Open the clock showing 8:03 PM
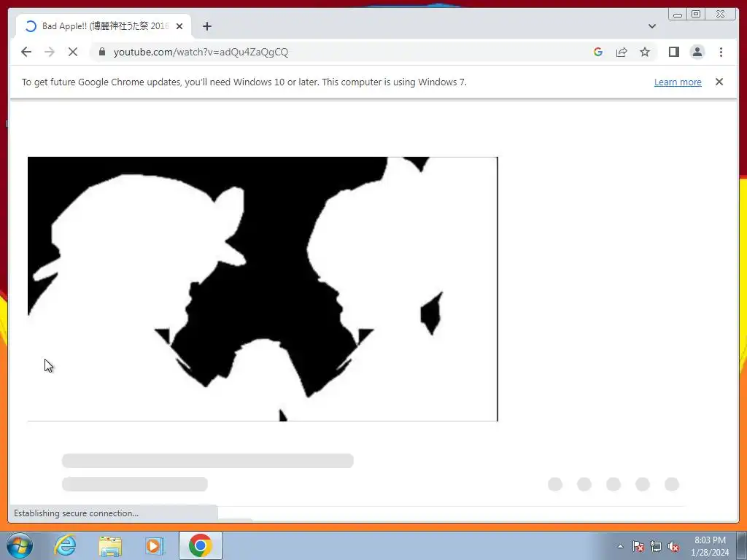747x560 pixels. 710,546
